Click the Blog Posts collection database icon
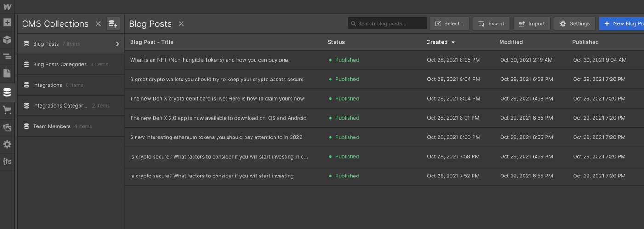The height and width of the screenshot is (229, 644). [27, 44]
